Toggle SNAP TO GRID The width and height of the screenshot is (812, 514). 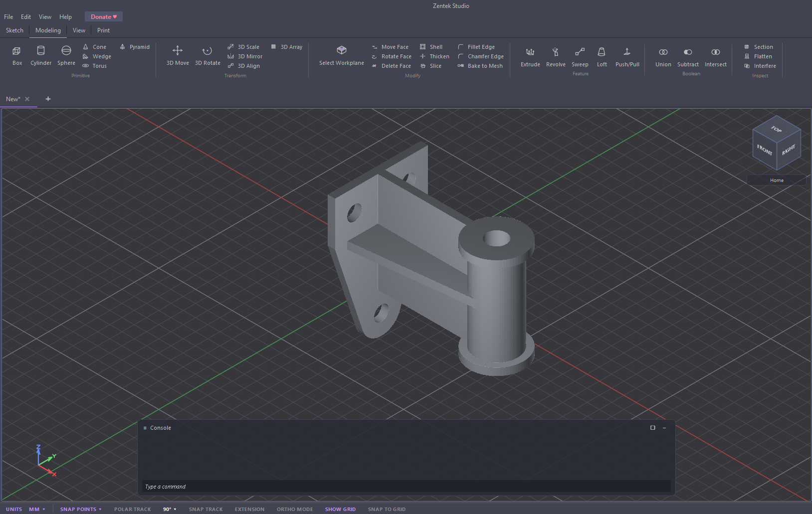[387, 509]
